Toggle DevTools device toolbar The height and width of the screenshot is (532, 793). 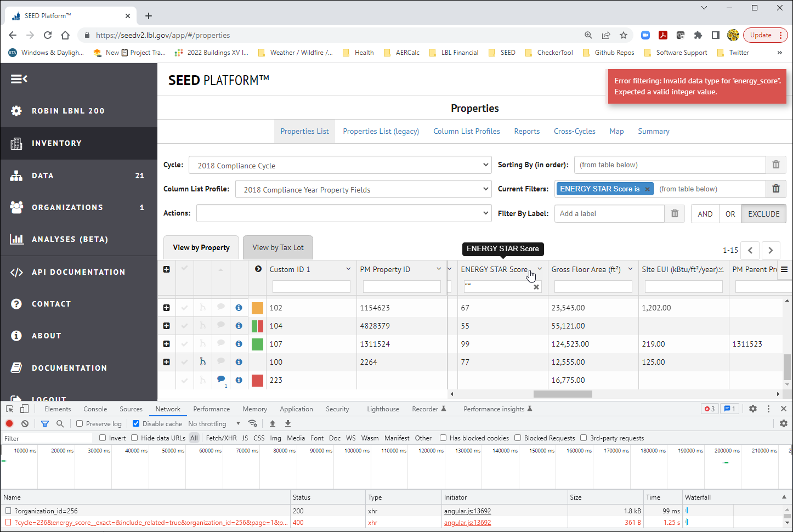(x=24, y=409)
